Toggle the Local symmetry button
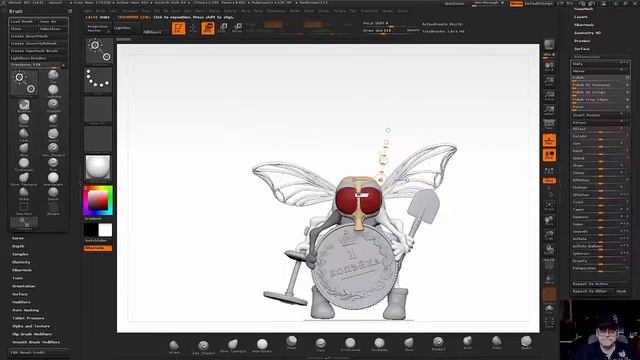Image resolution: width=640 pixels, height=360 pixels. pyautogui.click(x=549, y=155)
